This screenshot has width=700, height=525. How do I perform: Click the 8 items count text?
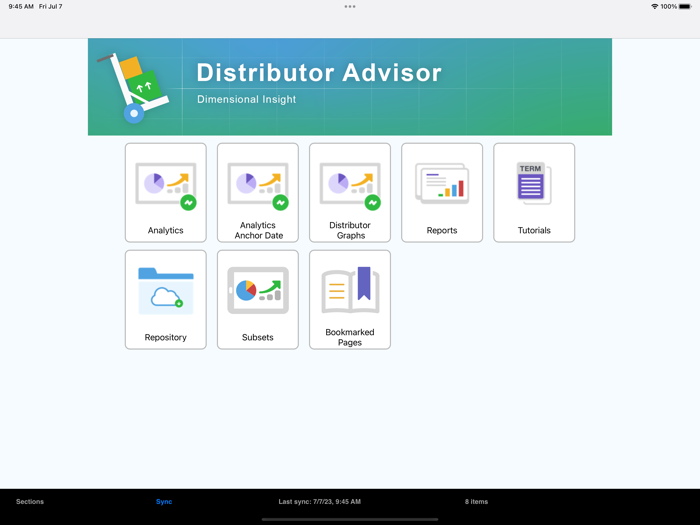click(x=476, y=502)
